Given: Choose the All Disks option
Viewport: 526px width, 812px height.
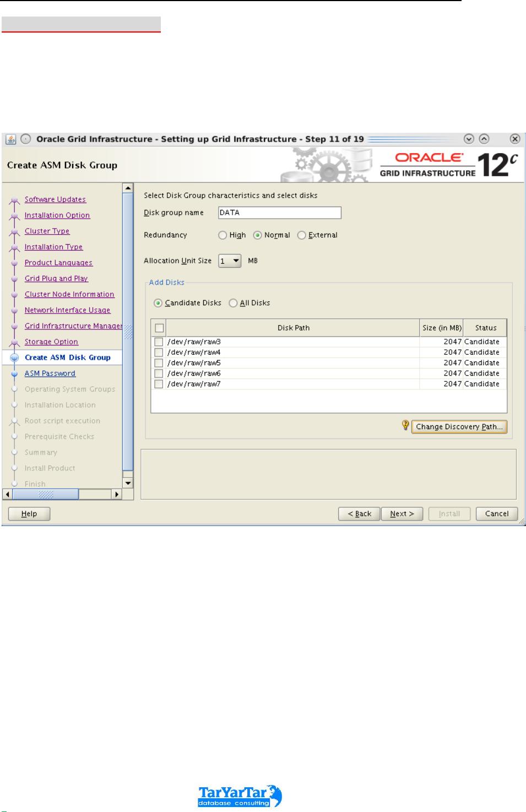Looking at the screenshot, I should 233,303.
